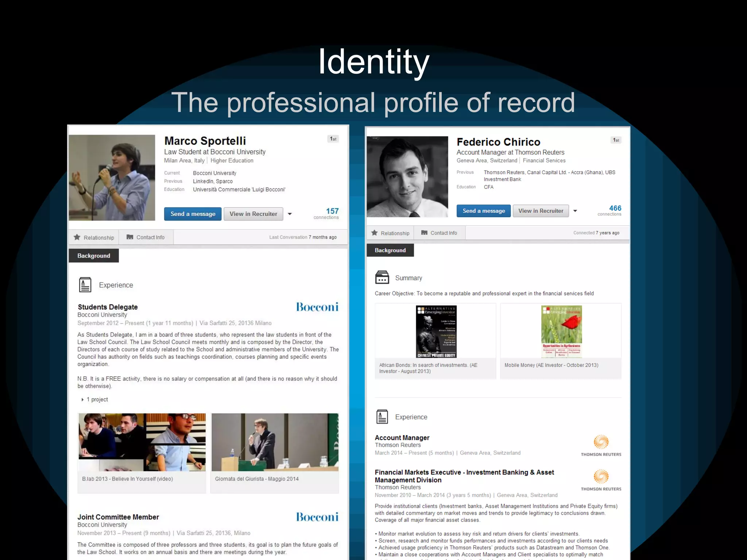Viewport: 747px width, 560px height.
Task: Open Relationship tab on Marco Sportelli's profile
Action: (94, 237)
